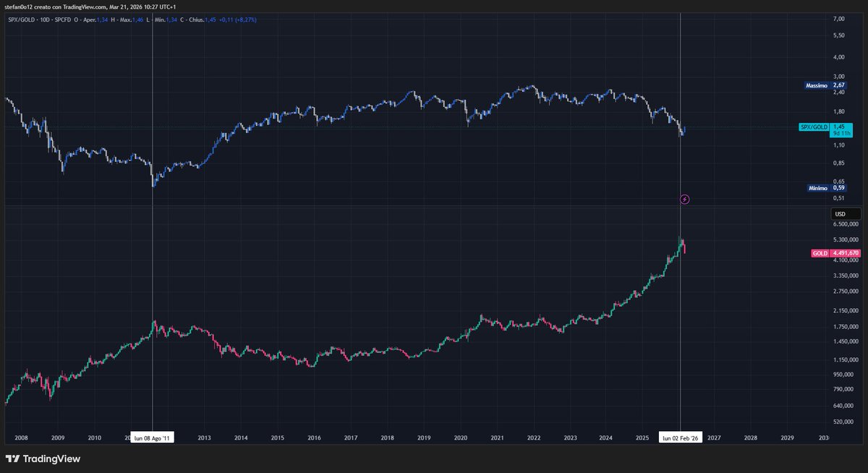Click the 2025 year on time axis
Viewport: 868px width, 473px height.
[x=642, y=438]
